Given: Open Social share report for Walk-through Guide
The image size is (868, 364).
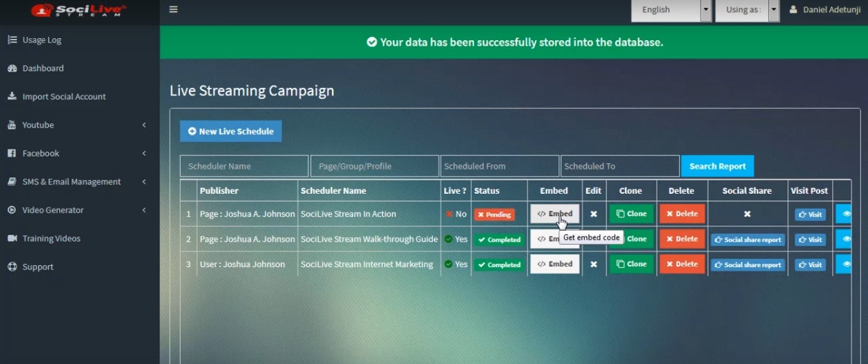Looking at the screenshot, I should pos(747,240).
